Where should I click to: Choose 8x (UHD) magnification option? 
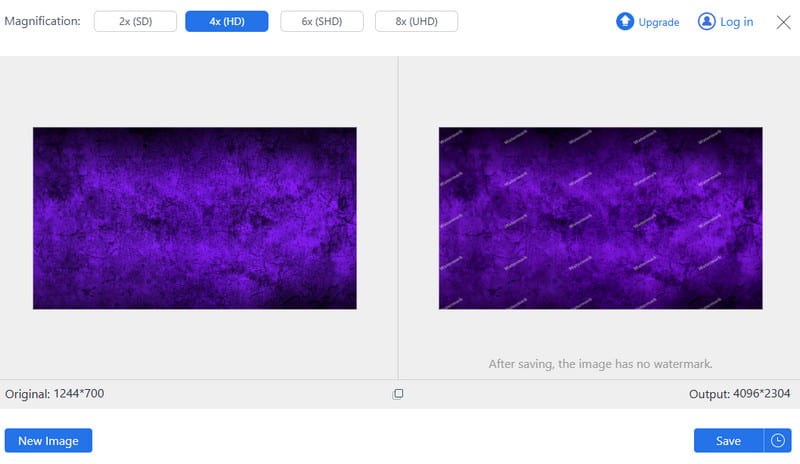[416, 21]
